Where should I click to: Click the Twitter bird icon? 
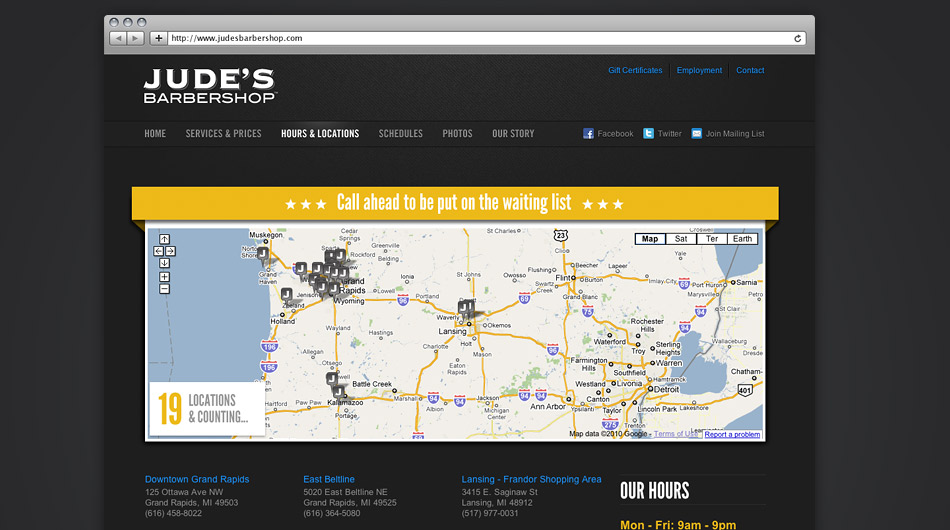tap(648, 133)
